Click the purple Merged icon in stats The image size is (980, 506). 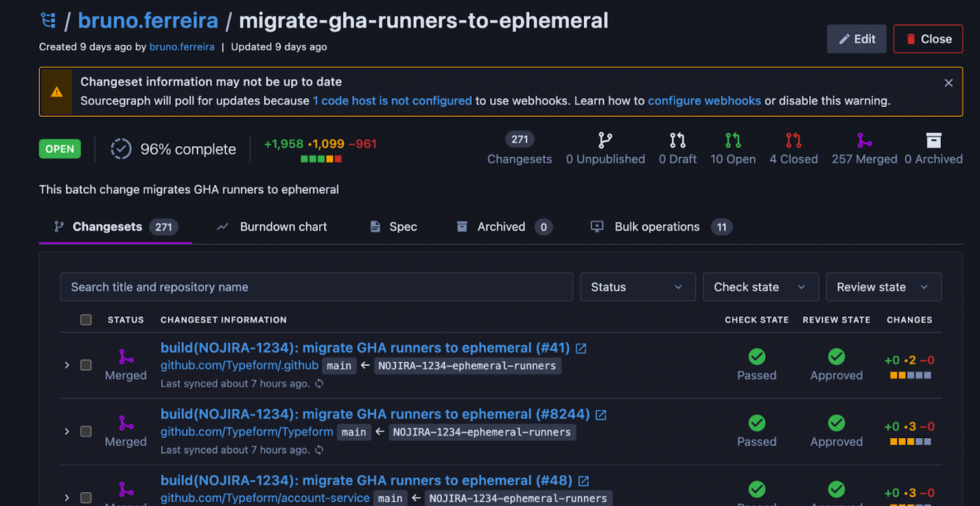(x=864, y=140)
